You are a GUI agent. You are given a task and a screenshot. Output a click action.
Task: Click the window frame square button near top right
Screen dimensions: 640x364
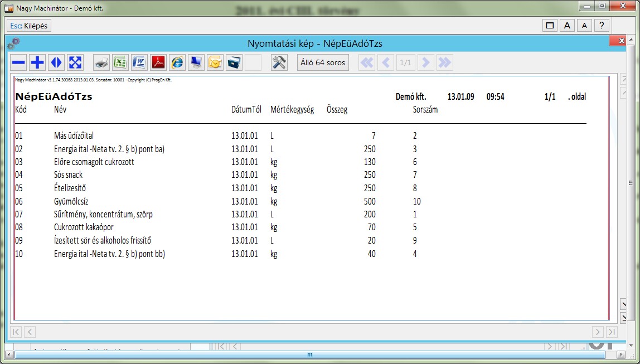(x=550, y=26)
